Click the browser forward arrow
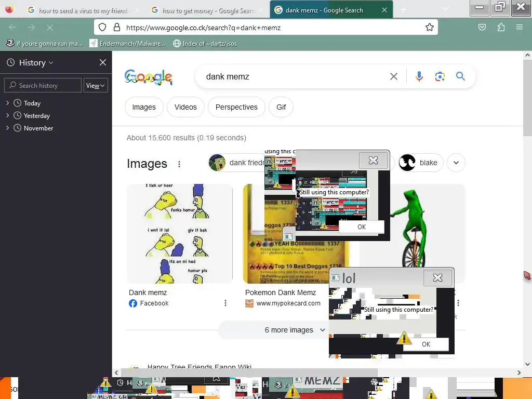532x399 pixels. [31, 28]
